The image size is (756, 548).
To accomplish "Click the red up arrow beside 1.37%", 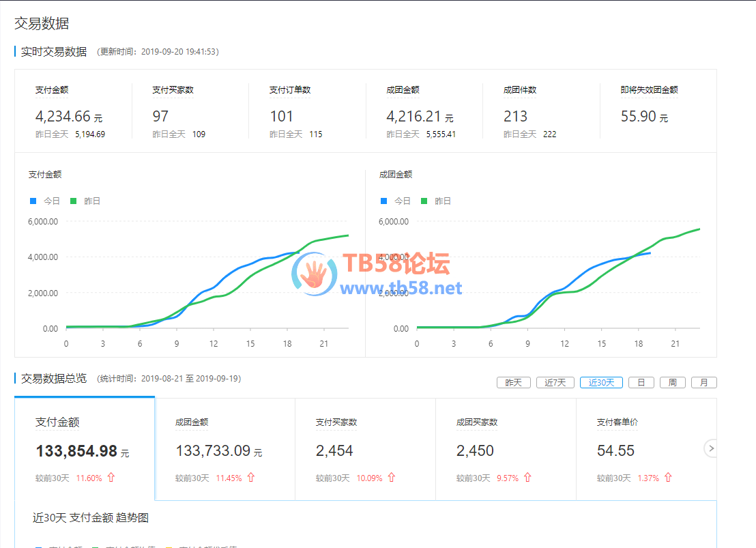I will [x=668, y=478].
